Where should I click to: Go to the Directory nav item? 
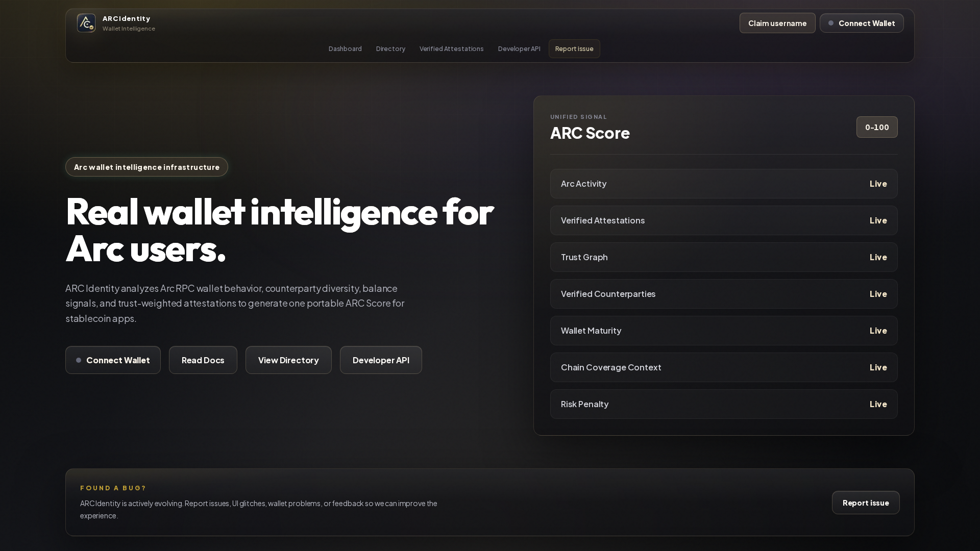(x=390, y=49)
